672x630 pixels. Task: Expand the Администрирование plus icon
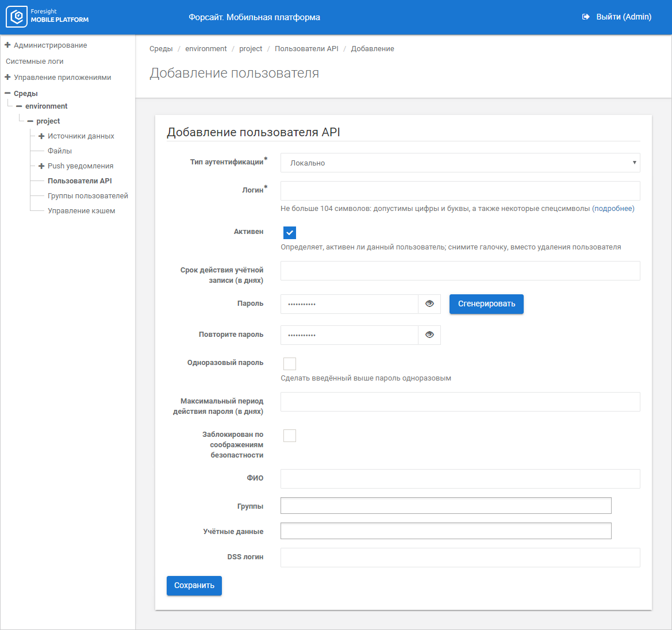[x=7, y=45]
